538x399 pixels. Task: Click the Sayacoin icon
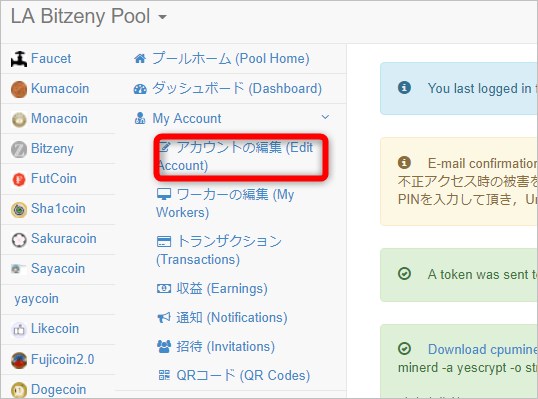click(18, 269)
